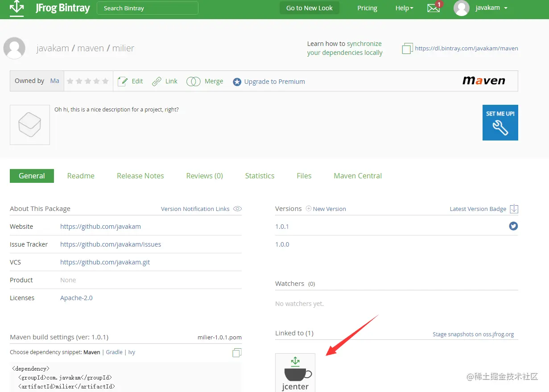The image size is (549, 392).
Task: Click the milier-1.0.1.pom file name
Action: [219, 337]
